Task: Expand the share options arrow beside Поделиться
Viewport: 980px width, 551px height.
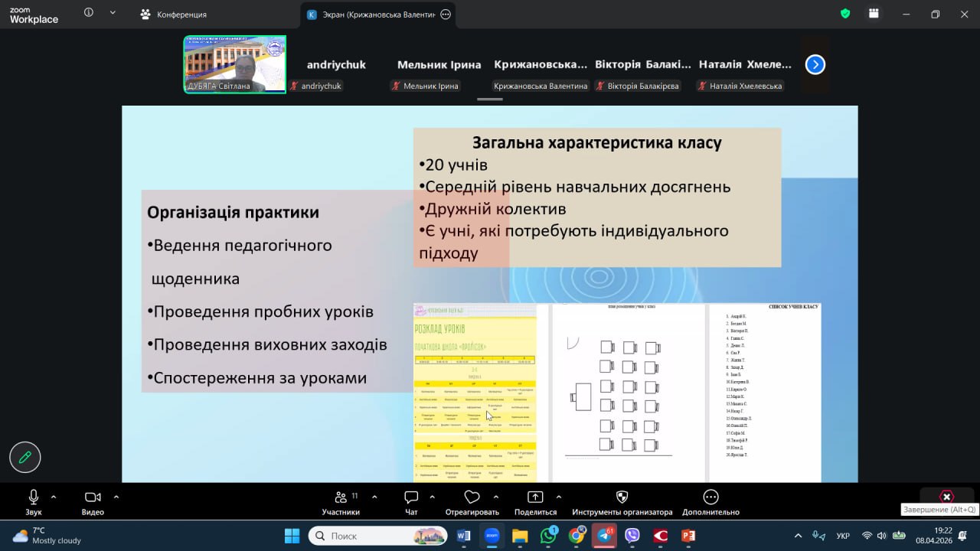Action: click(x=559, y=497)
